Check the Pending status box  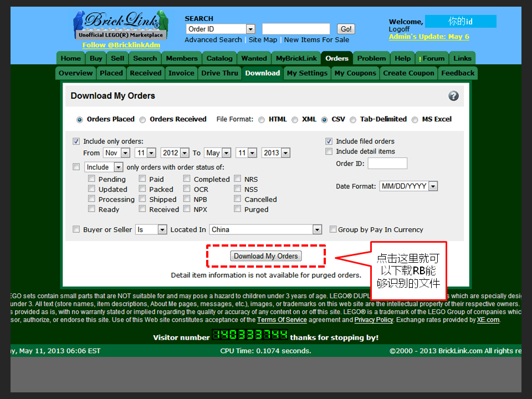coord(91,178)
